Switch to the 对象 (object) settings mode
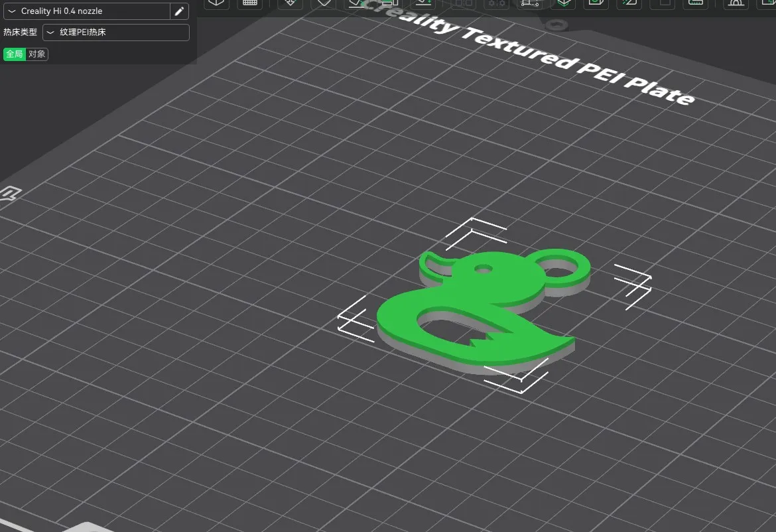Image resolution: width=776 pixels, height=532 pixels. 36,54
